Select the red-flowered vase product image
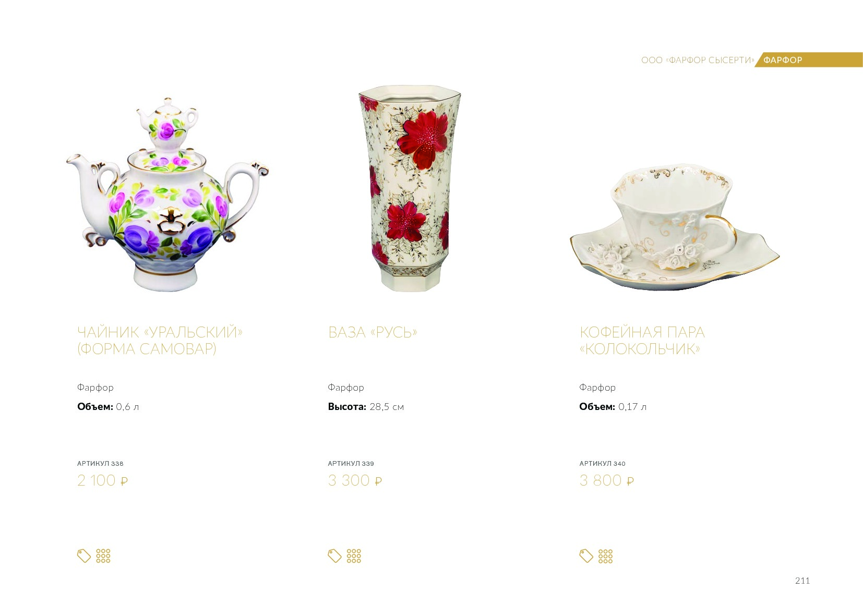 (x=410, y=188)
